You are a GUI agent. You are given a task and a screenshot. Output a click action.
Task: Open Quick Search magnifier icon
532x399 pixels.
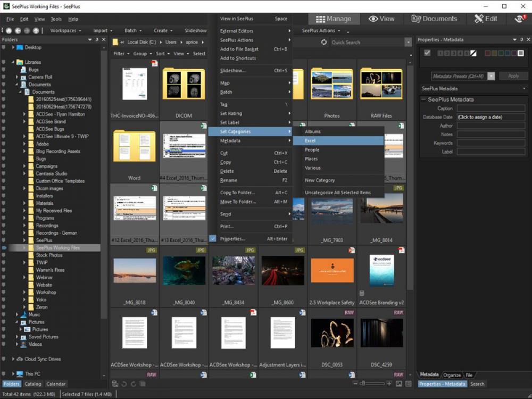click(x=323, y=42)
